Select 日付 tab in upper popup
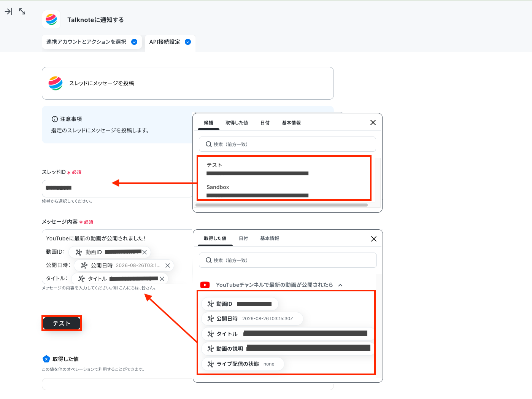 tap(265, 123)
